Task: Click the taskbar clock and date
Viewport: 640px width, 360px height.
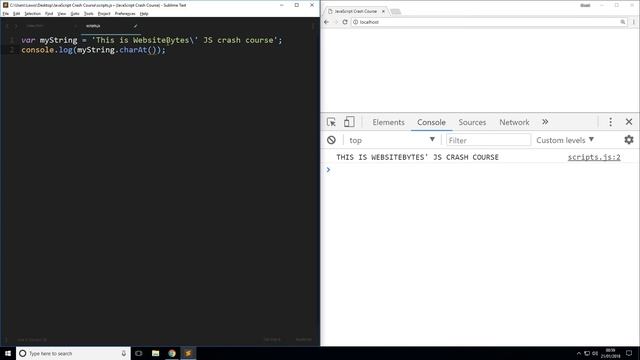Action: coord(610,353)
